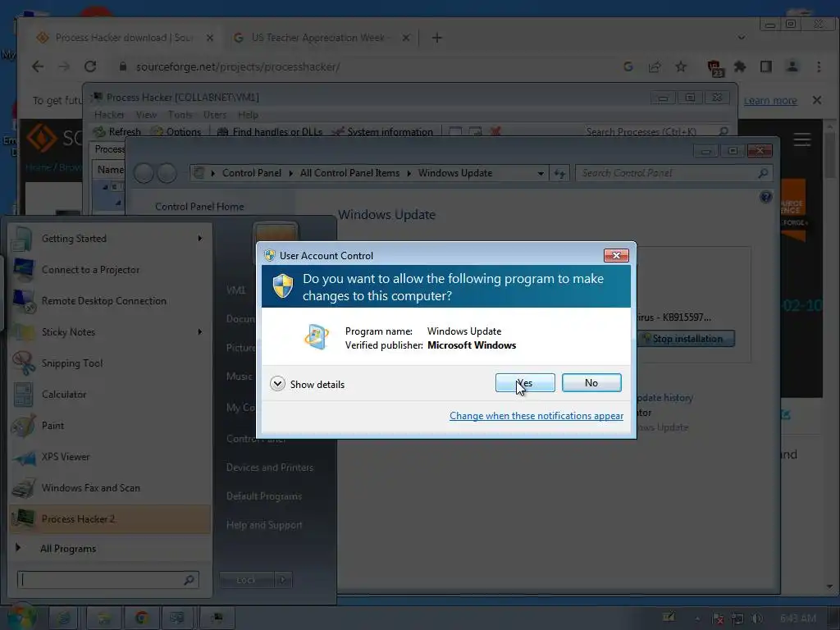
Task: Click Chrome back arrow
Action: coord(38,66)
